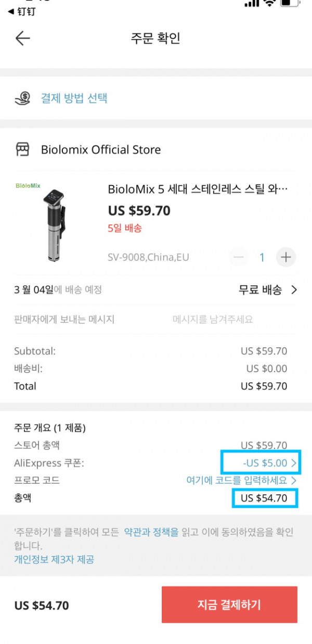Tap the payment method hand-coin icon
This screenshot has width=312, height=644.
point(23,98)
